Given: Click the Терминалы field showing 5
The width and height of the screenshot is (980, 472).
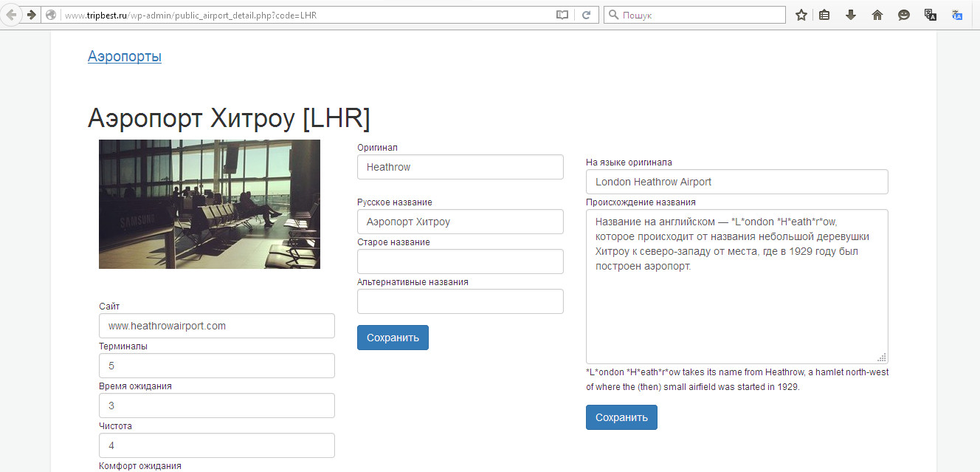Looking at the screenshot, I should 217,366.
